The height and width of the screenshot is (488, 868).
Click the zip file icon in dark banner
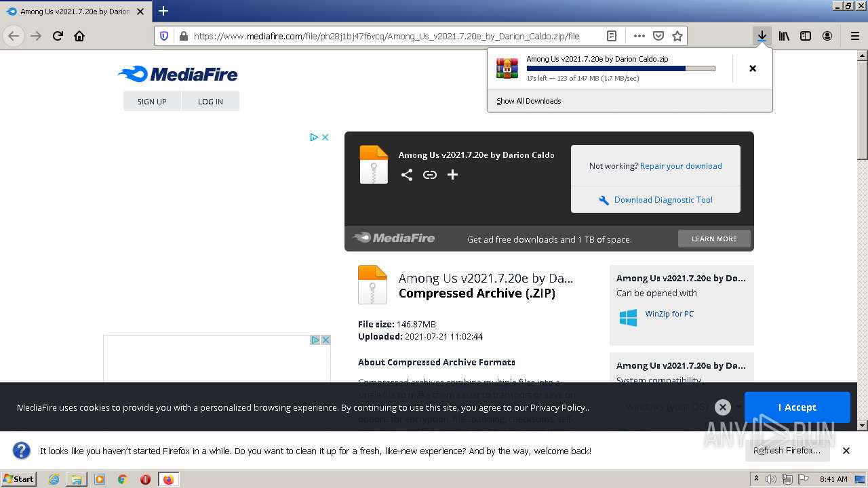pyautogui.click(x=374, y=165)
